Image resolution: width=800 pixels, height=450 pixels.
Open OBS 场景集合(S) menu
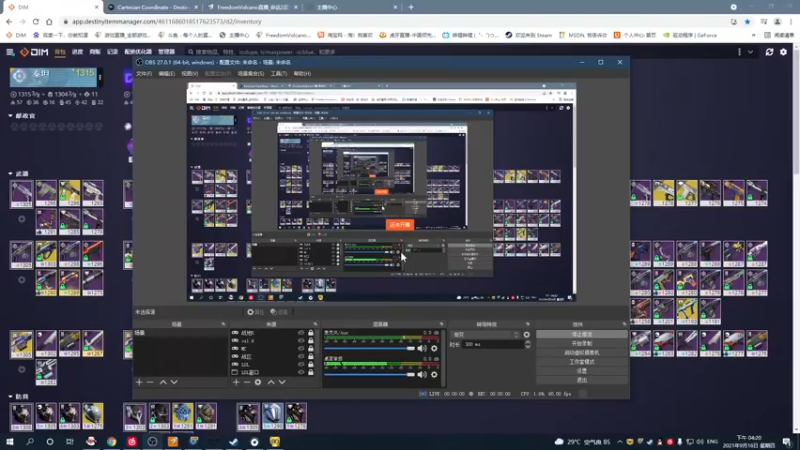[x=251, y=74]
